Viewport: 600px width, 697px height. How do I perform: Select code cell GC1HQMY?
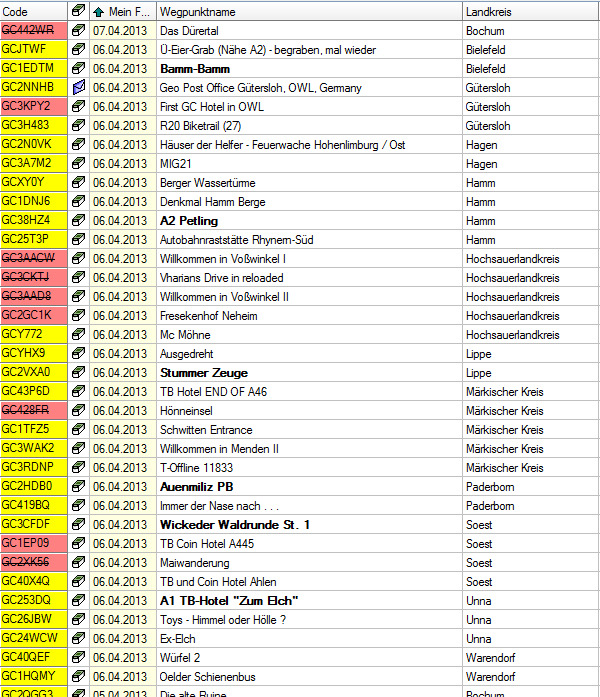coord(34,676)
